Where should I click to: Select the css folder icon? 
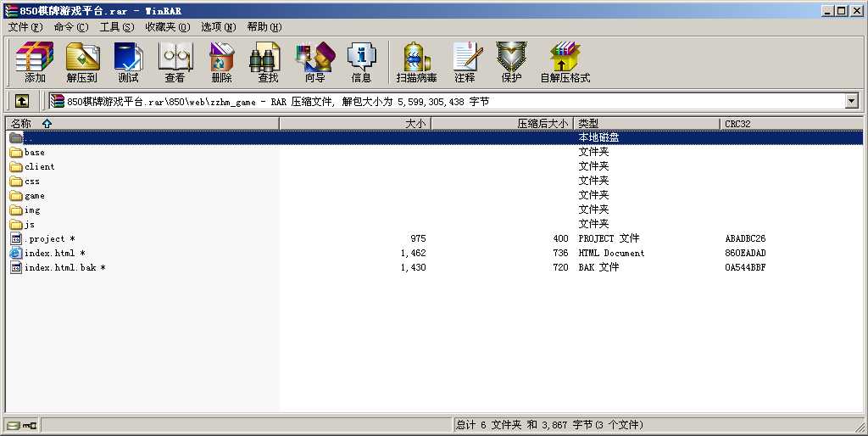click(16, 182)
